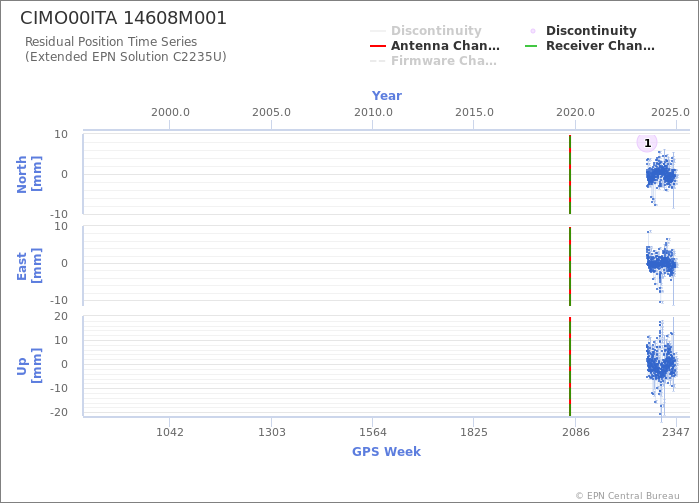
Task: Click the GPS Week axis title
Action: point(386,451)
